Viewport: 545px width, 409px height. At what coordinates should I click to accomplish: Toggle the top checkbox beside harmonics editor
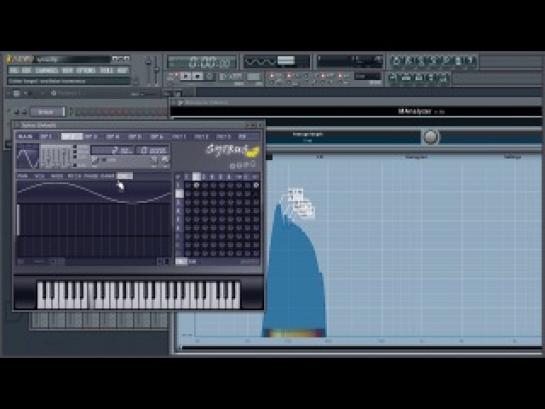(x=75, y=147)
